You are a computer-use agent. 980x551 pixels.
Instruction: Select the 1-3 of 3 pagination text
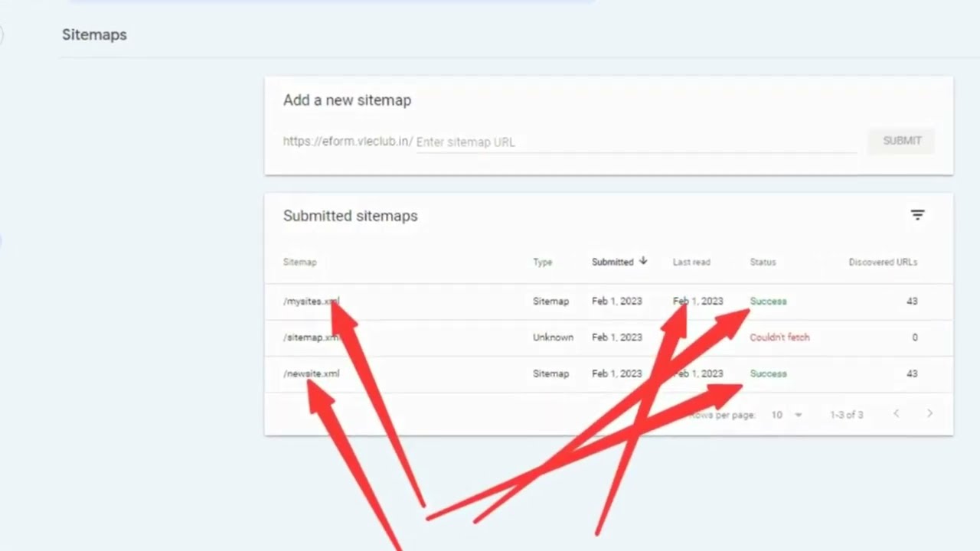coord(846,415)
